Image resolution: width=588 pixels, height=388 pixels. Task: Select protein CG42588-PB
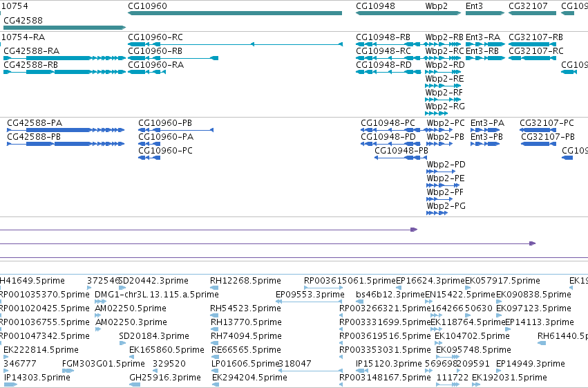[x=34, y=137]
